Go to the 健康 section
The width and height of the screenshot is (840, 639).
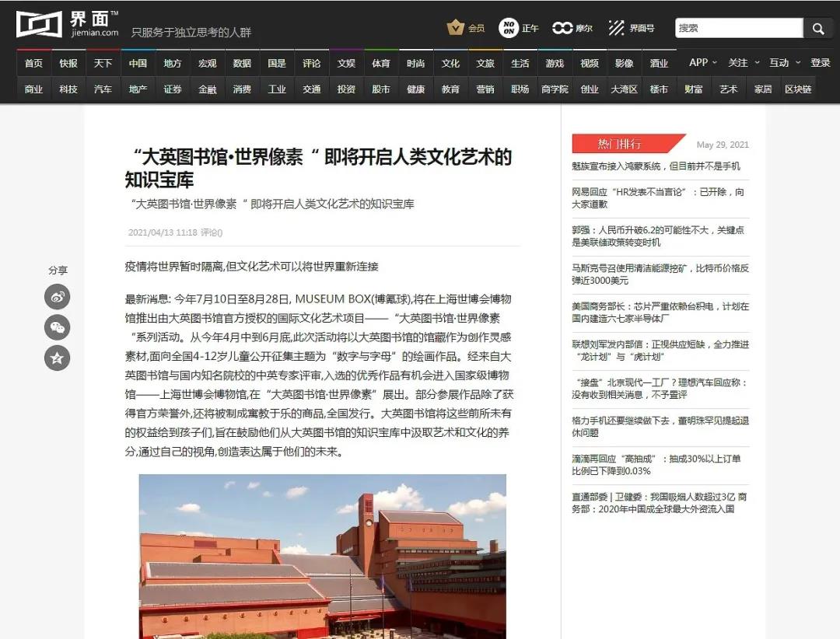tap(415, 89)
